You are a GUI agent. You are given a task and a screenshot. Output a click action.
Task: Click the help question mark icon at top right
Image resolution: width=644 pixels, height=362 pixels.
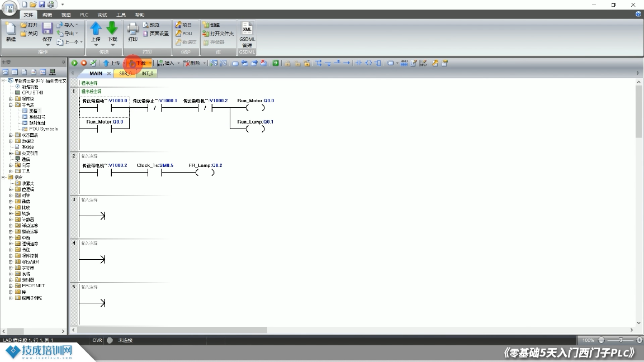coord(638,15)
